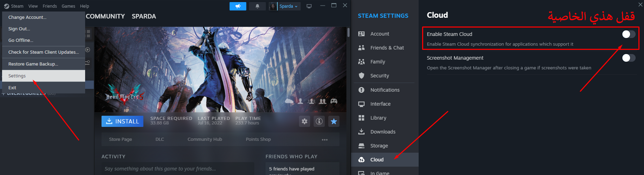Toggle Enable Steam Cloud switch
Viewport: 644px width, 175px height.
tap(629, 34)
